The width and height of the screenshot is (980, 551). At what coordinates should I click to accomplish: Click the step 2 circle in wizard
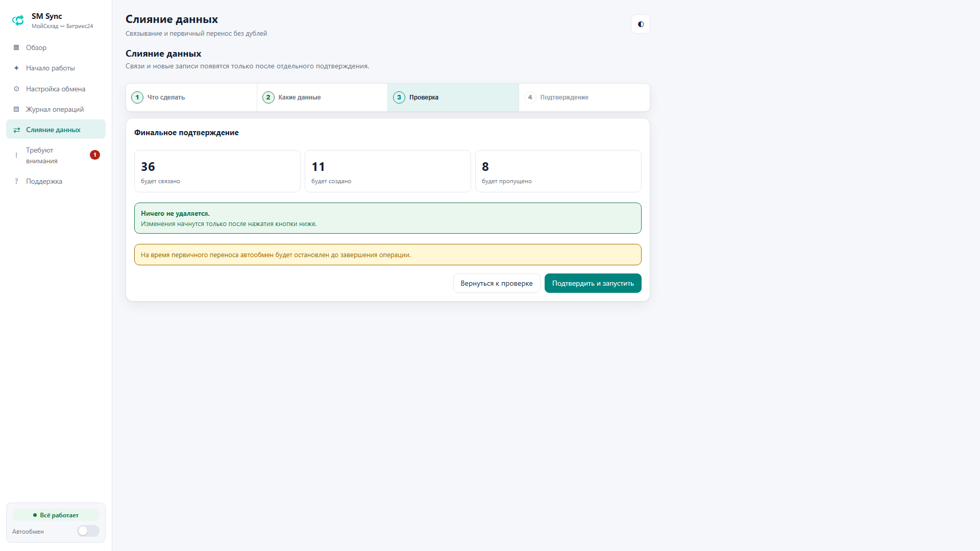pyautogui.click(x=268, y=97)
